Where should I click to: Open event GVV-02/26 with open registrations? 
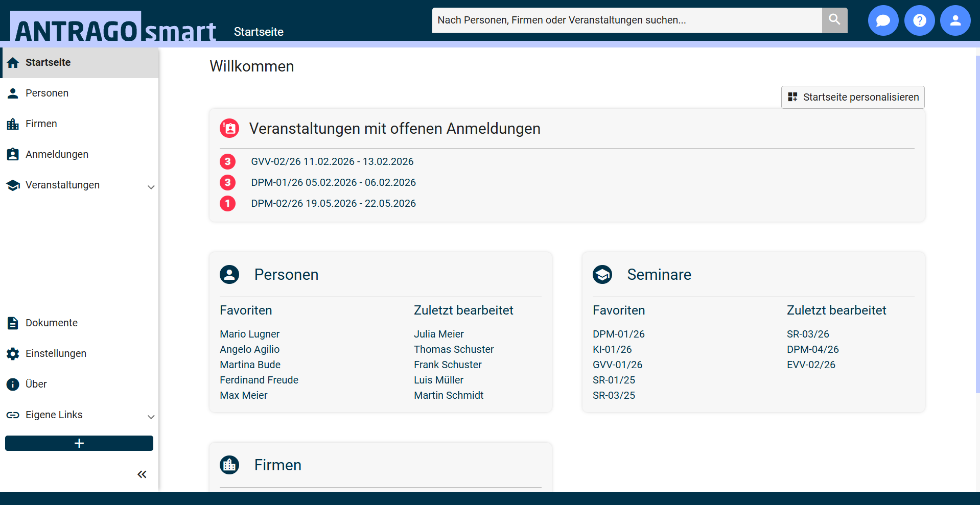pyautogui.click(x=332, y=161)
